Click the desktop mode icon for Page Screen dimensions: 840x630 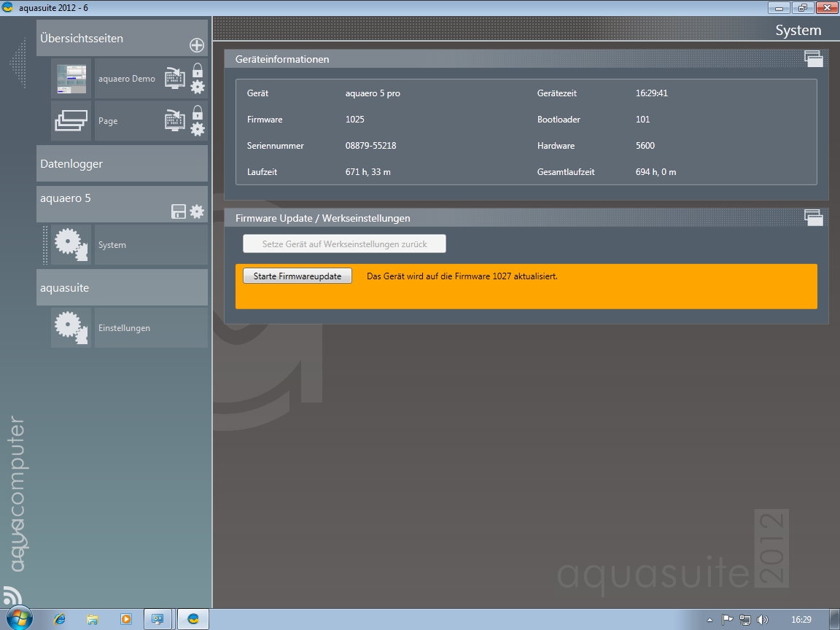point(175,120)
